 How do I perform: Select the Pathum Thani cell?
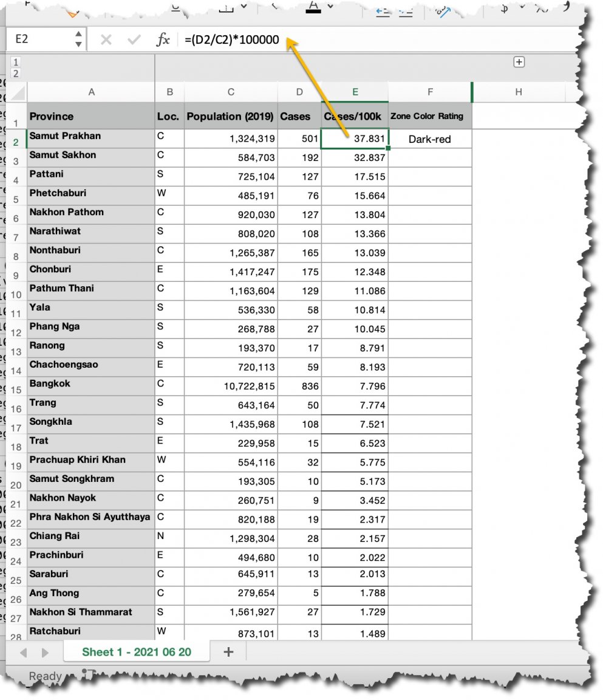[91, 290]
